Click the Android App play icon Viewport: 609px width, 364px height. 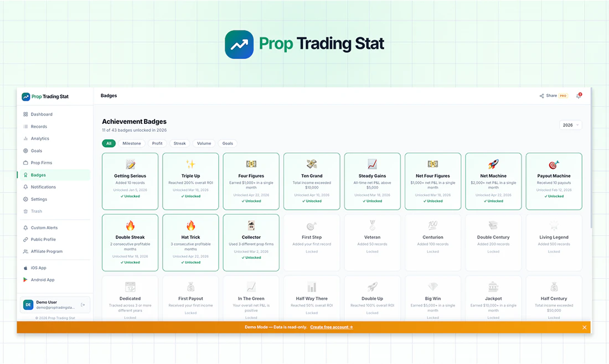pos(25,280)
